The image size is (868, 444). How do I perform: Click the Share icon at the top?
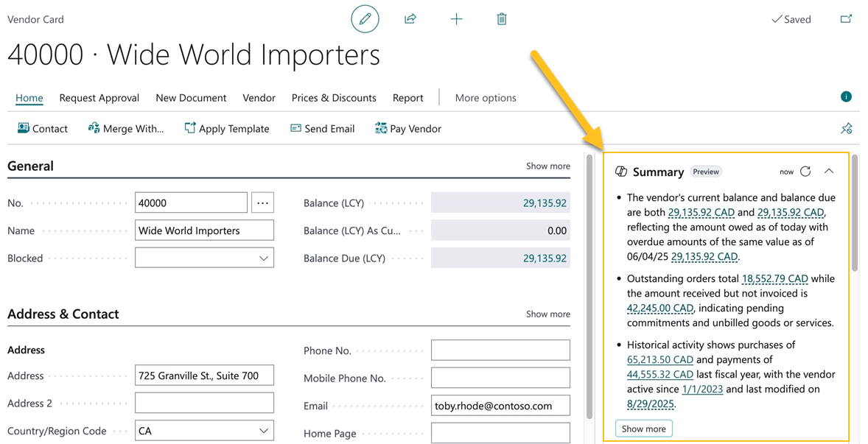410,19
